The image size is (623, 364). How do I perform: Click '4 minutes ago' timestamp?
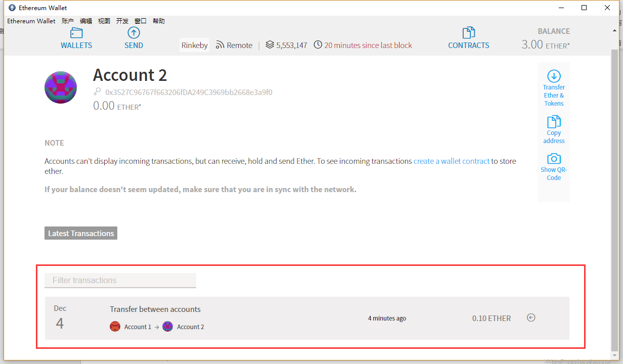click(387, 318)
